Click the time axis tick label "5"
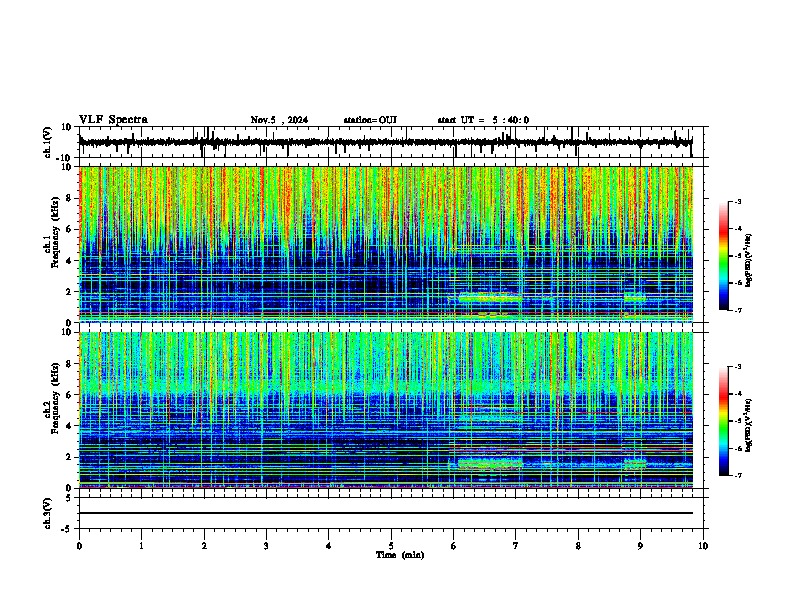792x612 pixels. (391, 546)
